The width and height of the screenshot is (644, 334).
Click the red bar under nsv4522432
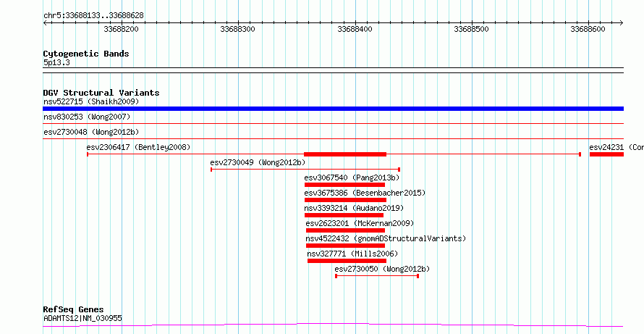pos(345,246)
